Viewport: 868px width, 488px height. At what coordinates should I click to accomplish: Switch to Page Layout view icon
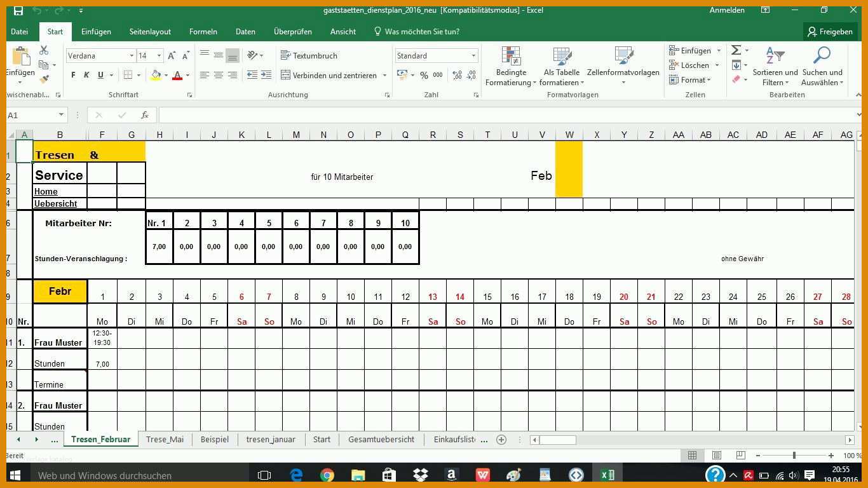(716, 456)
